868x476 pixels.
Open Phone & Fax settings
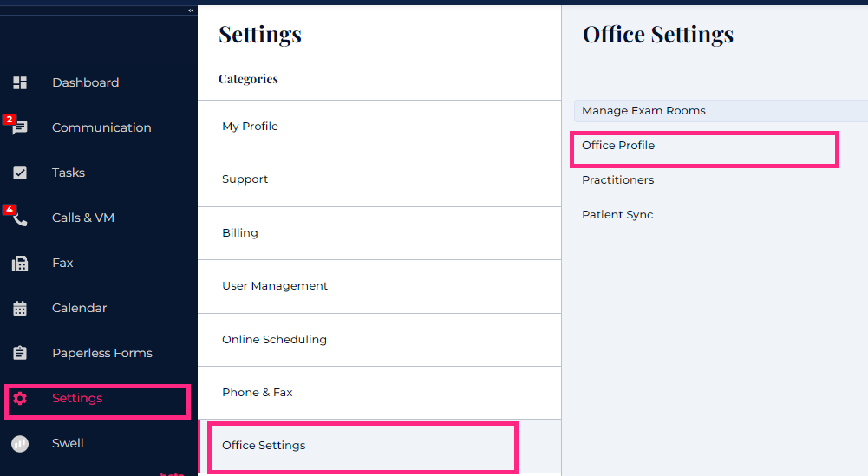[x=258, y=393]
